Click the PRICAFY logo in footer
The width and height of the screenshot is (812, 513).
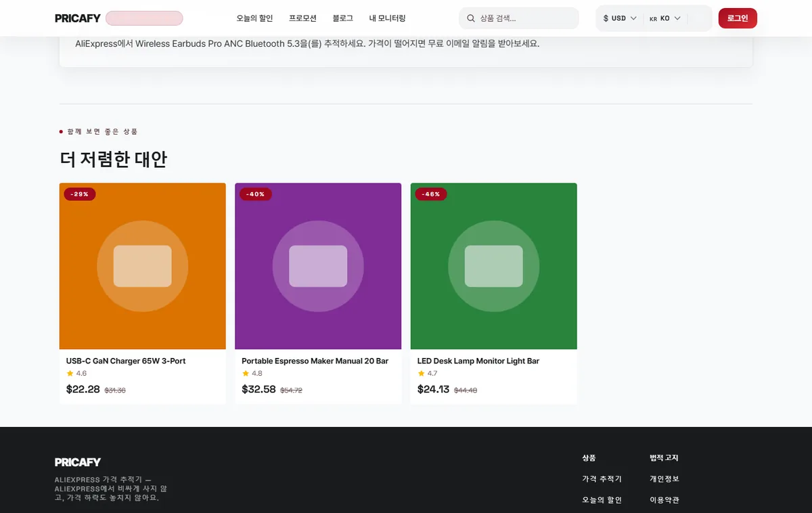coord(78,462)
